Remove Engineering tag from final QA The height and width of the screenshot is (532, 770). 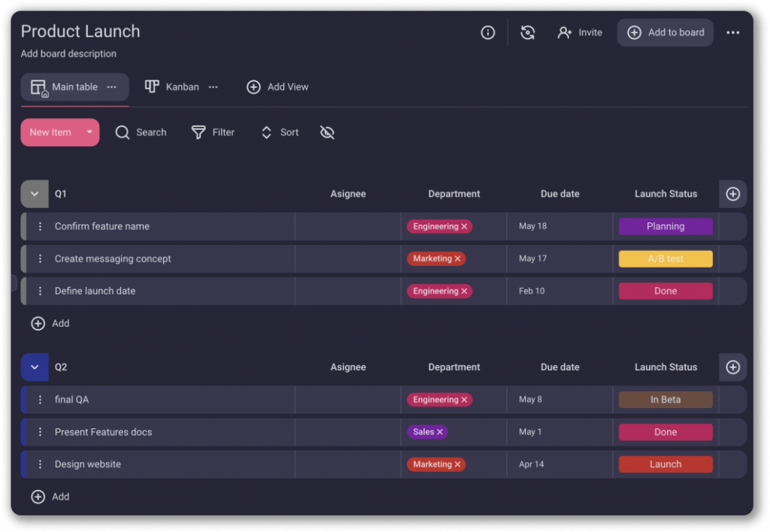pyautogui.click(x=465, y=400)
